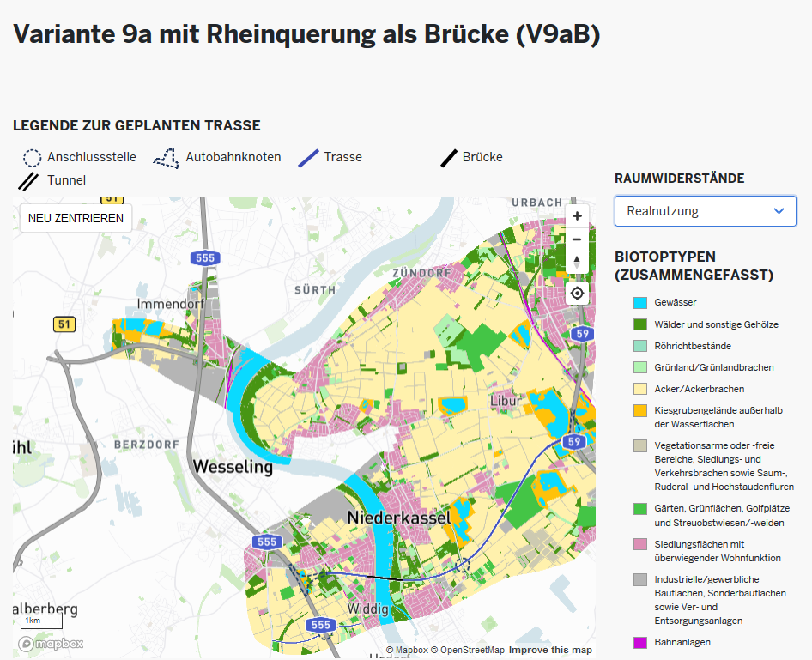The height and width of the screenshot is (660, 812).
Task: Click the Mapbox logo on the map
Action: pos(51,644)
